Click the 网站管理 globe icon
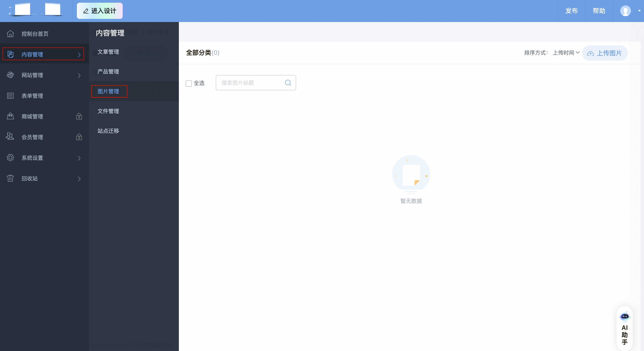Image resolution: width=644 pixels, height=351 pixels. [x=10, y=75]
